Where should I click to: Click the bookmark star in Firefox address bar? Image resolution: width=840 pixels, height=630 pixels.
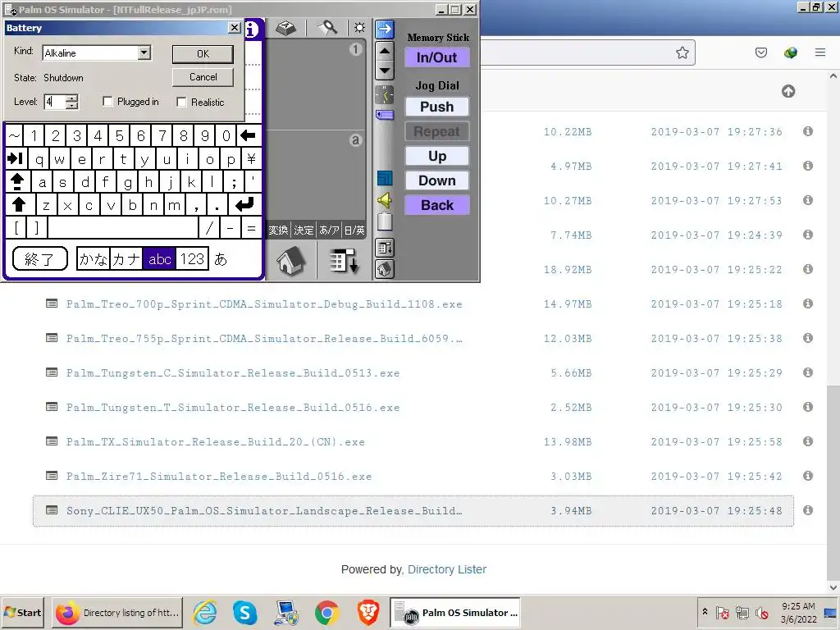point(682,52)
